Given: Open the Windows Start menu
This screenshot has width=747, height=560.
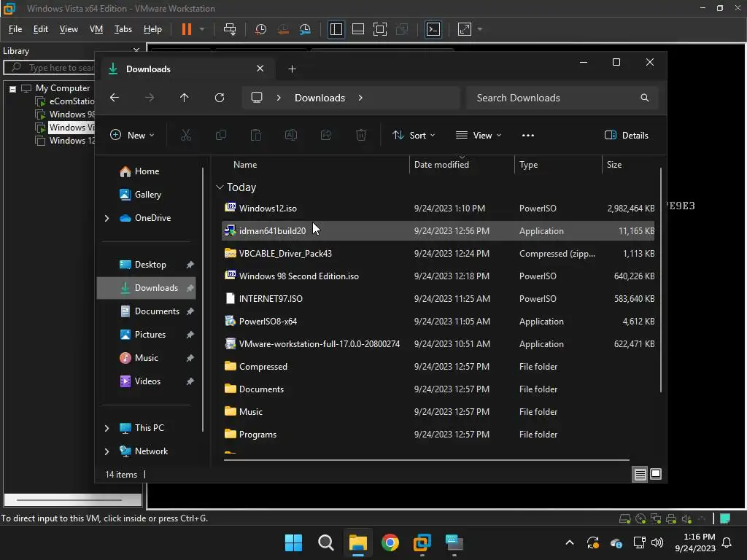Looking at the screenshot, I should pyautogui.click(x=293, y=542).
